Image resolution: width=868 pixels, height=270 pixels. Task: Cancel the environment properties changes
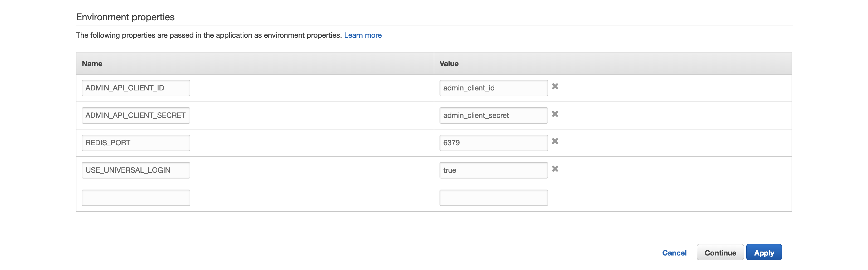674,253
